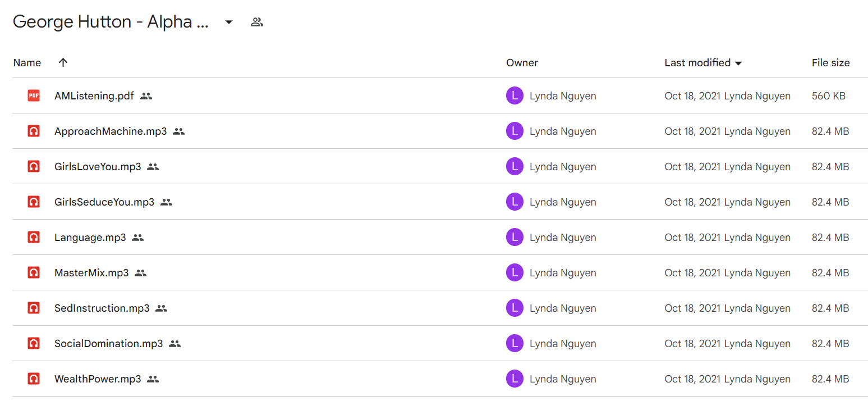This screenshot has width=868, height=419.
Task: Click the owner avatar in the ApproachMachine.mp3 row
Action: pos(515,131)
